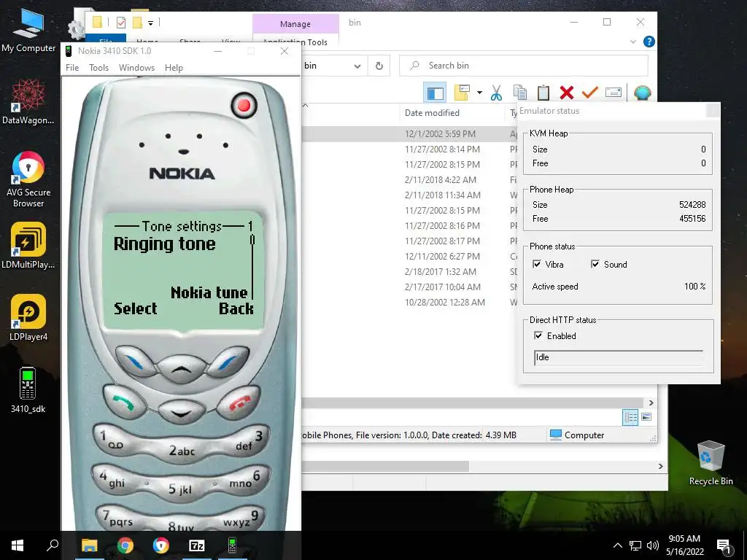Tap the 1 voicemail key on the keypad

coord(115,441)
